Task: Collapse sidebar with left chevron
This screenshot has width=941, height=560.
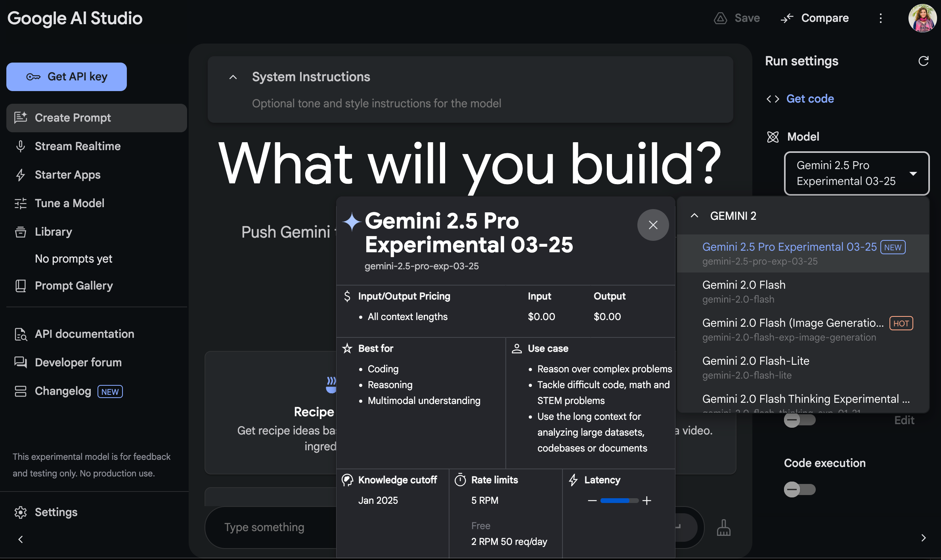Action: click(21, 539)
